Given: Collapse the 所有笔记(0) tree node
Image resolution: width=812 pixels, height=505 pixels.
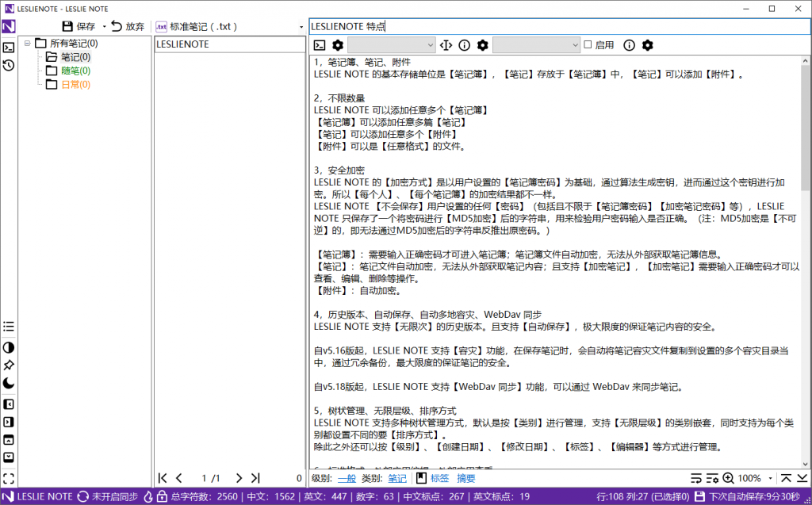Looking at the screenshot, I should 29,43.
